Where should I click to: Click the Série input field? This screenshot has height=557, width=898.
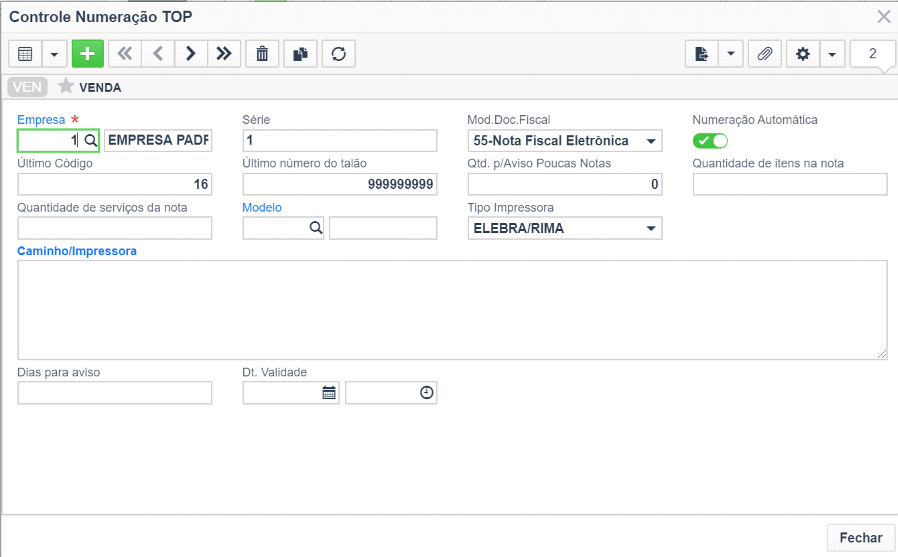point(340,140)
